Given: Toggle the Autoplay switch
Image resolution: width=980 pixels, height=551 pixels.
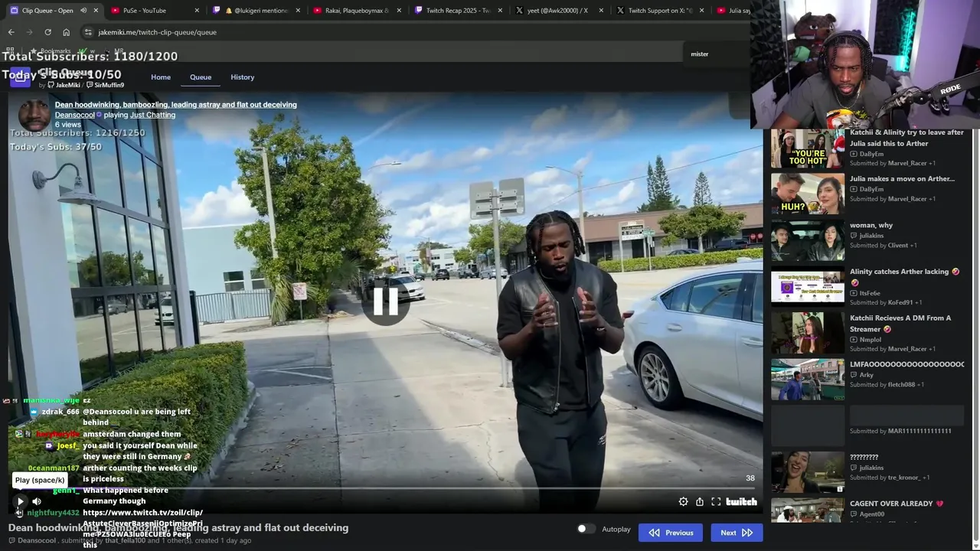Looking at the screenshot, I should [x=586, y=529].
